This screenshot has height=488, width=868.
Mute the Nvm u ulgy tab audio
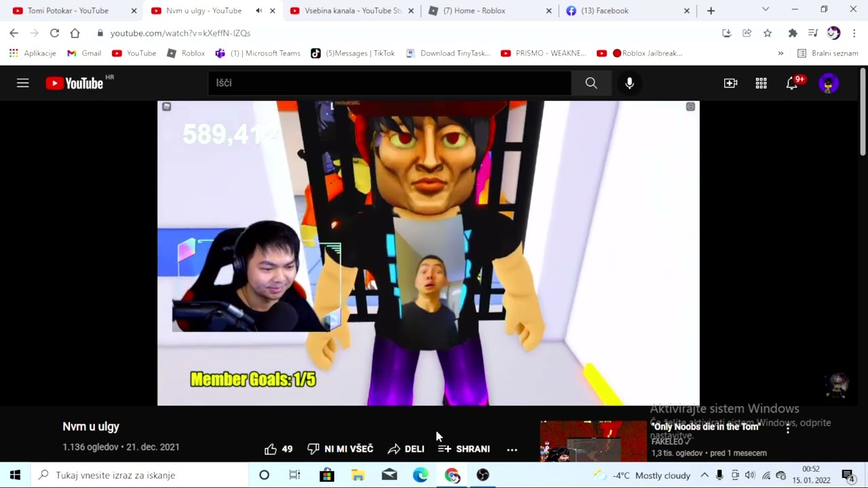(x=258, y=11)
